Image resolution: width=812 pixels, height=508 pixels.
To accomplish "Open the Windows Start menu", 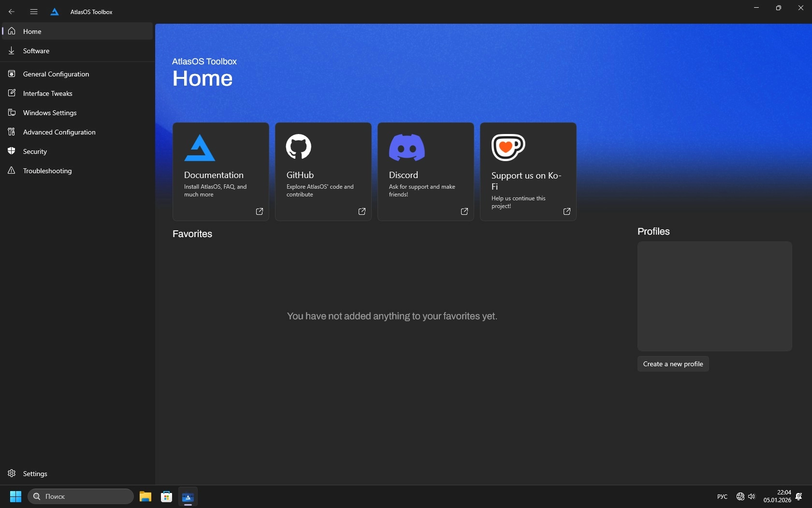I will pos(15,496).
